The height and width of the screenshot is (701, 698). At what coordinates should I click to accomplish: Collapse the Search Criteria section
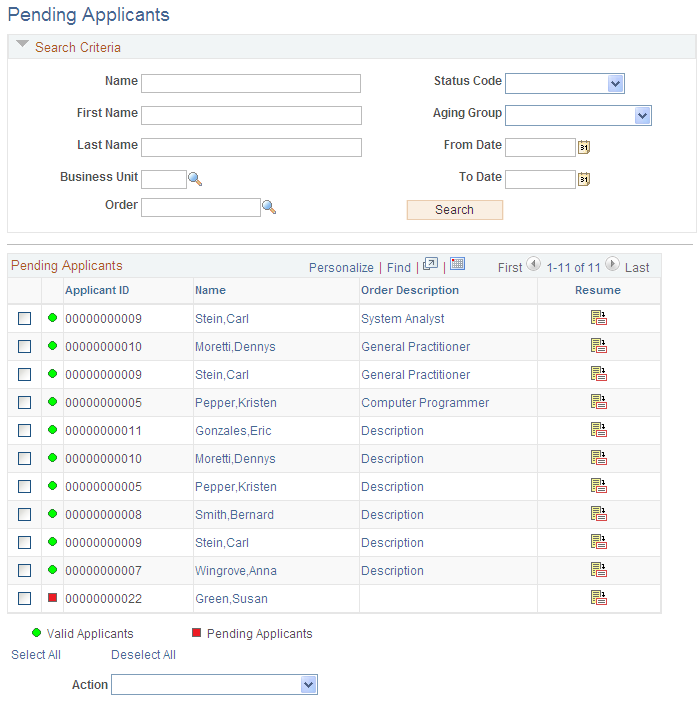(x=22, y=44)
